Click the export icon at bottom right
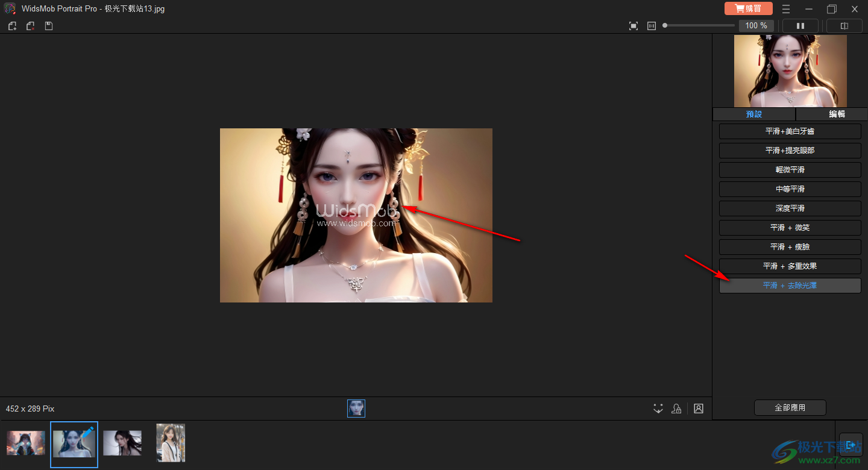 click(x=851, y=445)
